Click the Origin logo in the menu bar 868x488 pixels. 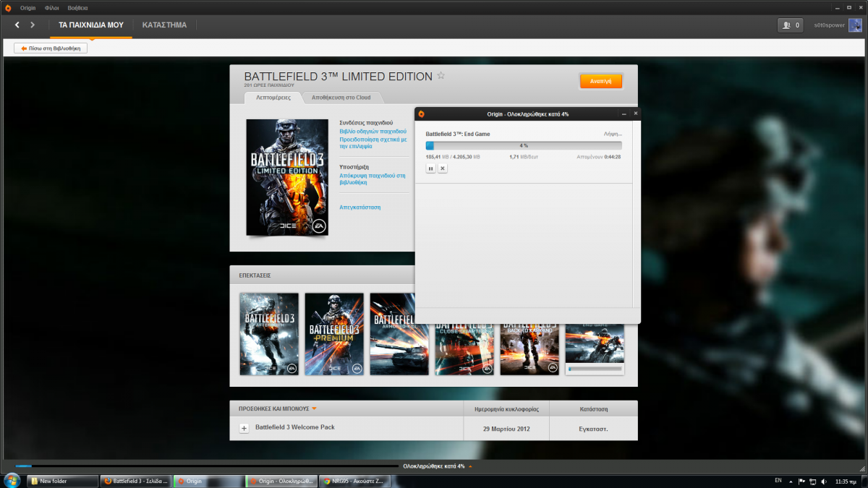coord(9,7)
